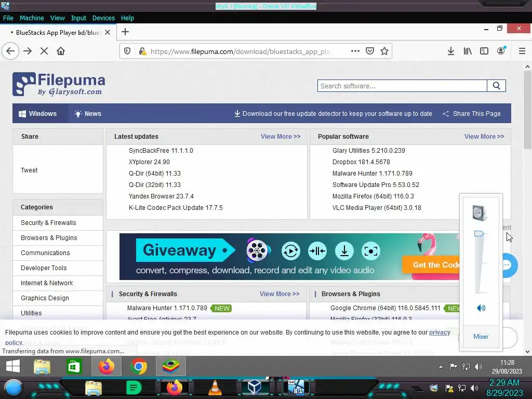Viewport: 532px width, 399px height.
Task: Open XYplorer 24.90 entry
Action: [x=149, y=162]
